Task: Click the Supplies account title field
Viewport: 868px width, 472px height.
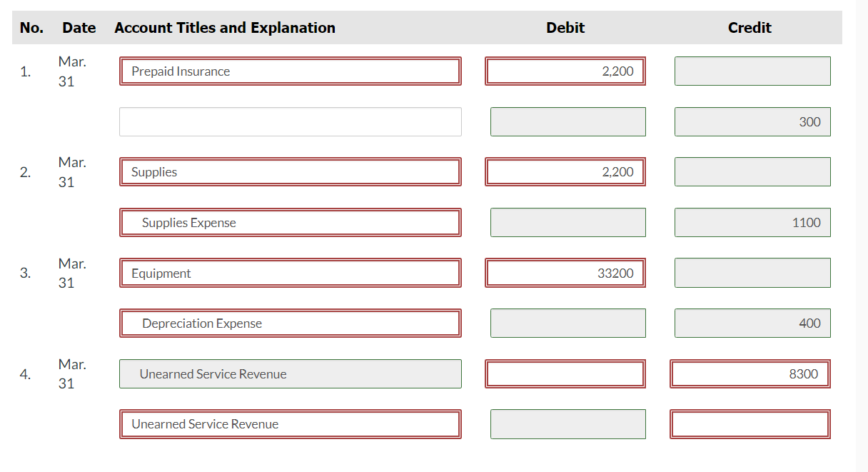Action: click(x=289, y=171)
